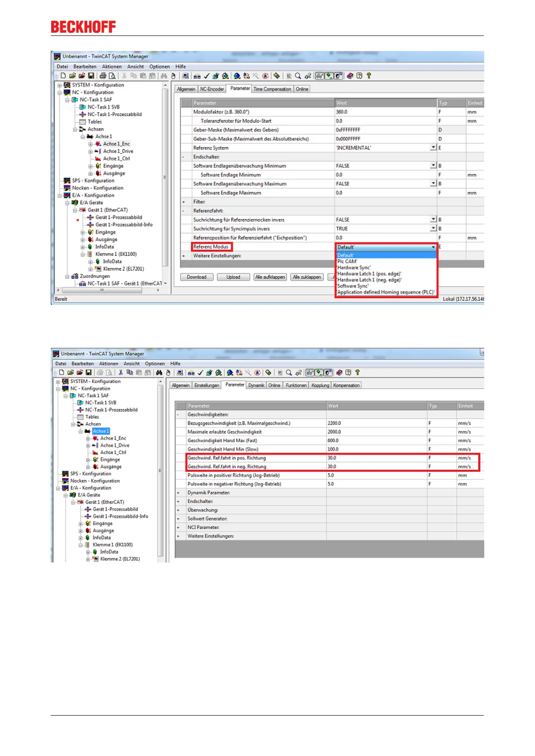
Task: Click the Save disk icon in upper screenshot toolbar
Action: tap(91, 76)
